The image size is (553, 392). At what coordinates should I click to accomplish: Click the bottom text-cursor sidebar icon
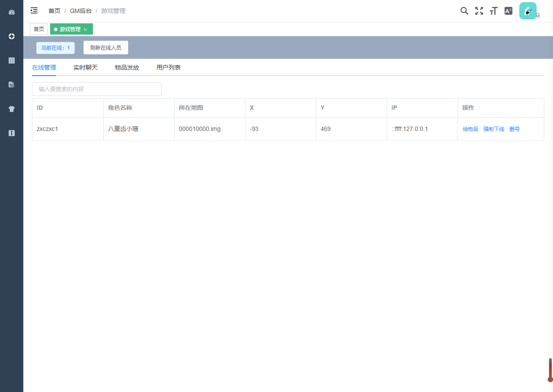(x=12, y=133)
